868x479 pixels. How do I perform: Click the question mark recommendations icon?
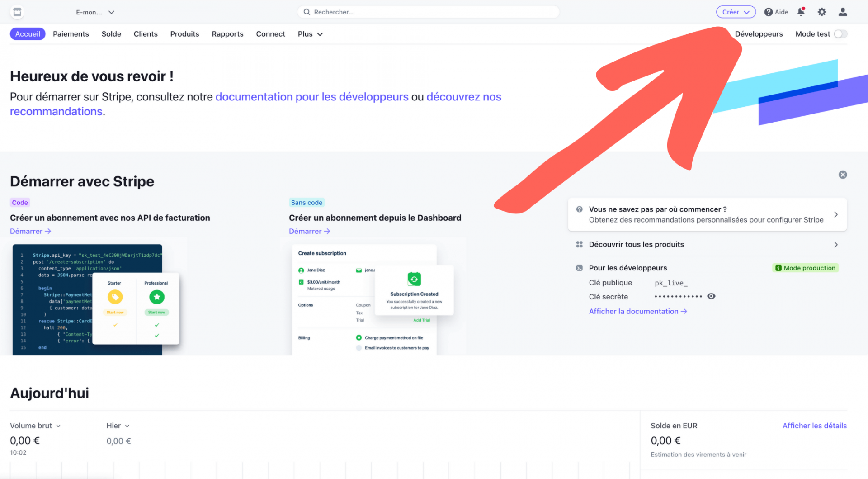(x=579, y=209)
